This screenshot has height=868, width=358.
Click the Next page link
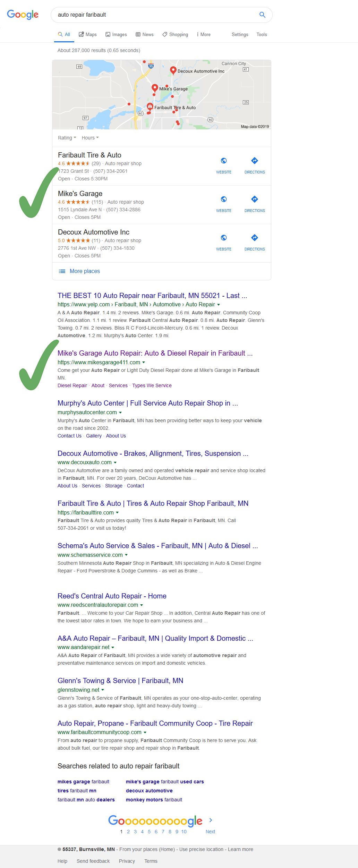pos(210,832)
